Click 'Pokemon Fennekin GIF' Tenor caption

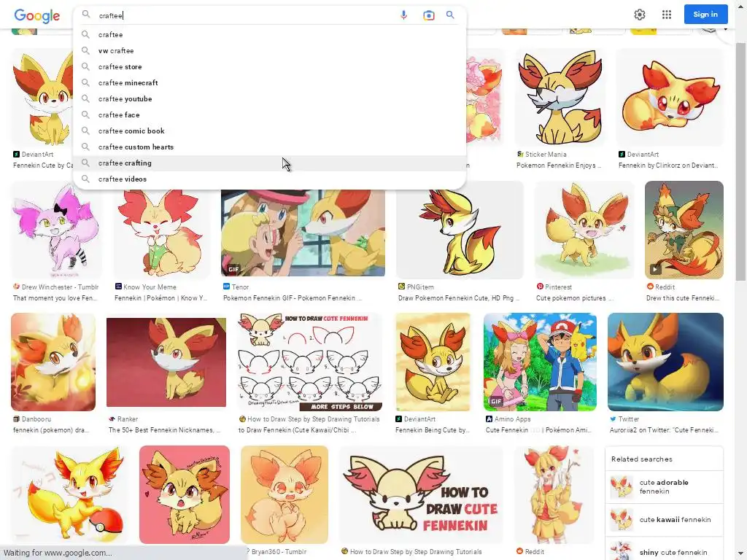pos(293,298)
